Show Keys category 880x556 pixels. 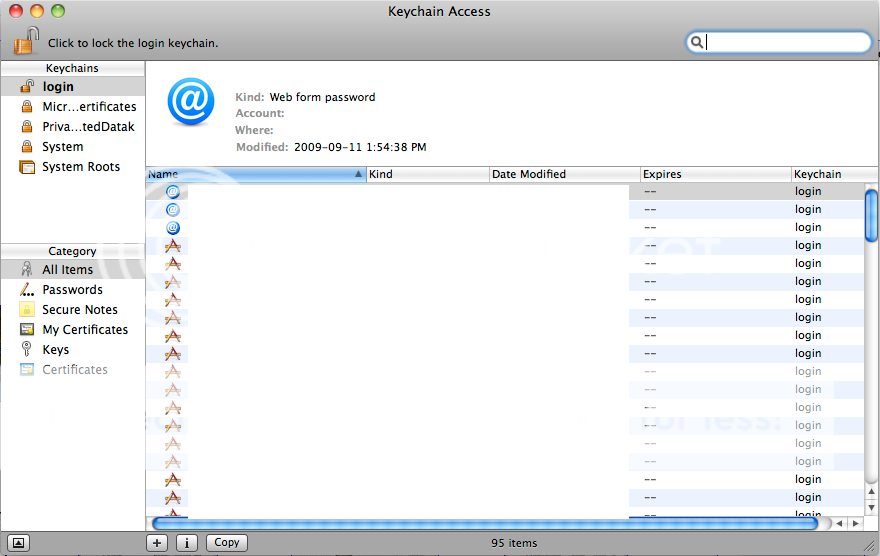point(55,350)
